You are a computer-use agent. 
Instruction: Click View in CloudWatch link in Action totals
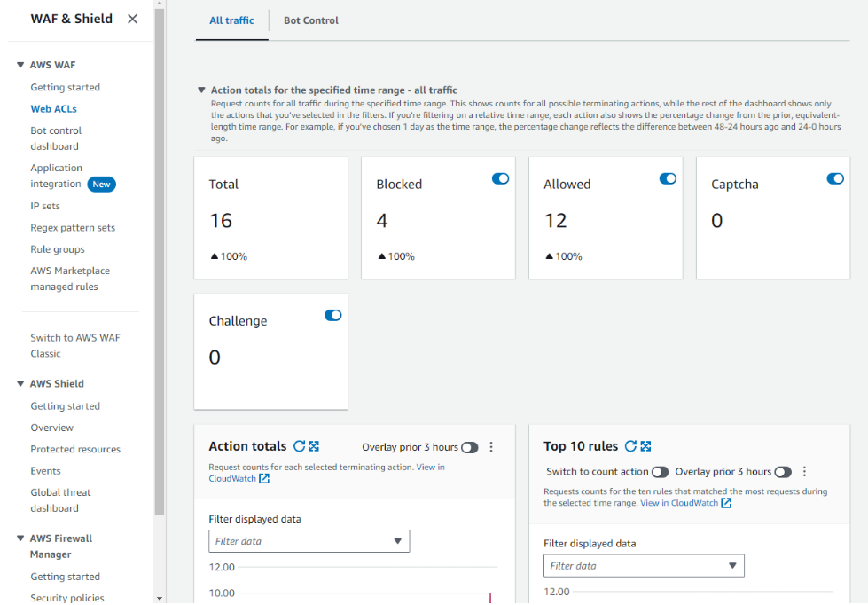tap(326, 473)
